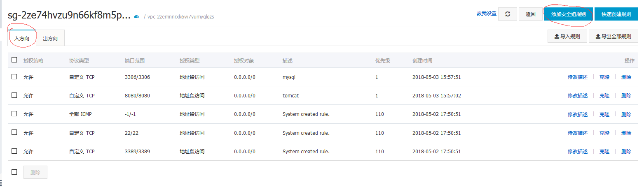
Task: Click the 端口范围 column header
Action: point(135,60)
